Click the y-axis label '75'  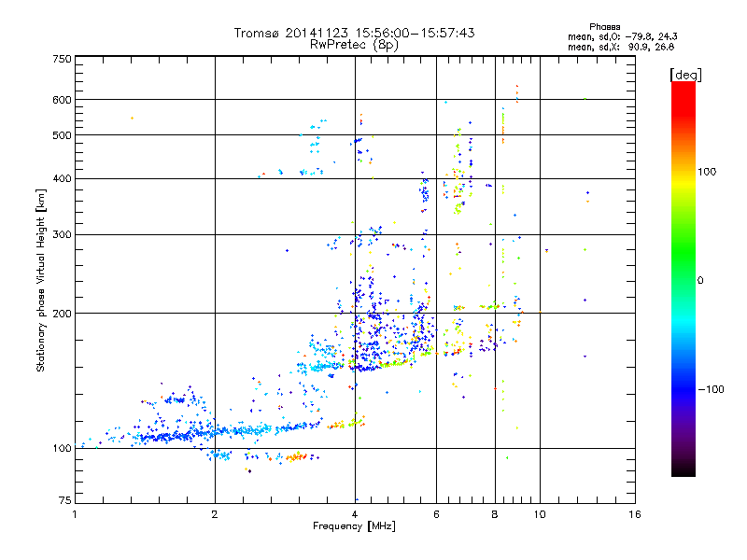point(65,500)
